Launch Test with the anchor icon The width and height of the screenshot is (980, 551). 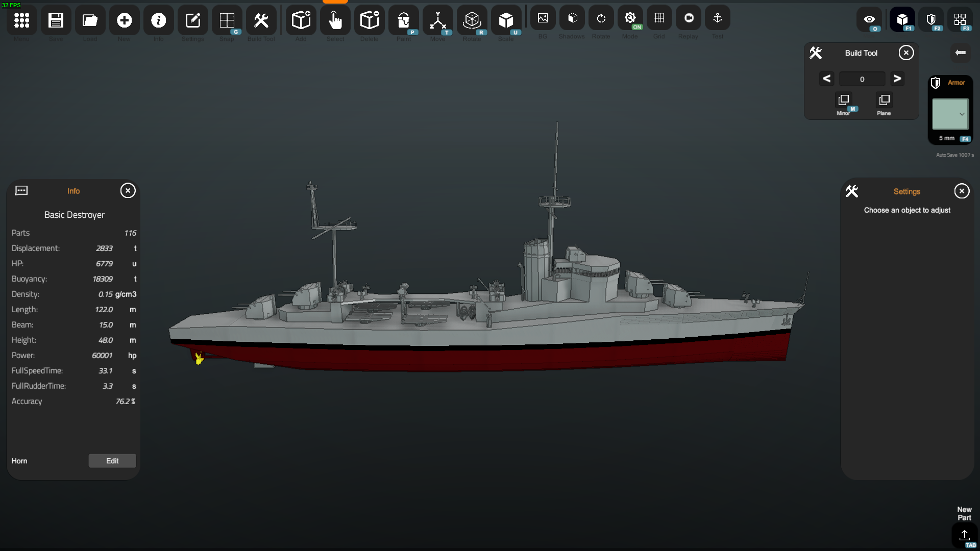717,18
